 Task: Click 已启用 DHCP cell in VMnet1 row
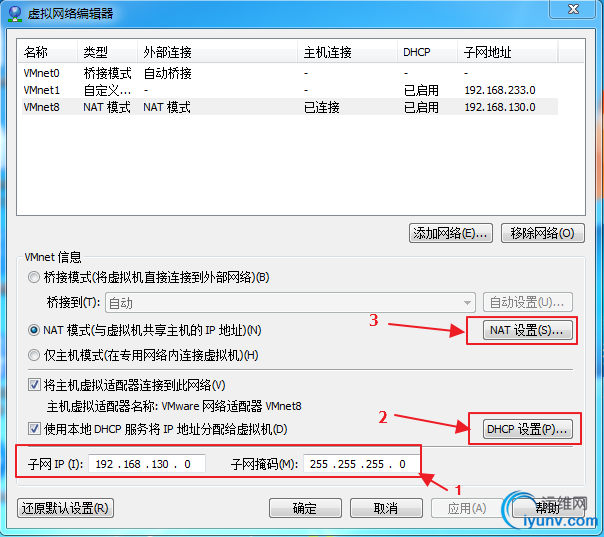tap(421, 90)
